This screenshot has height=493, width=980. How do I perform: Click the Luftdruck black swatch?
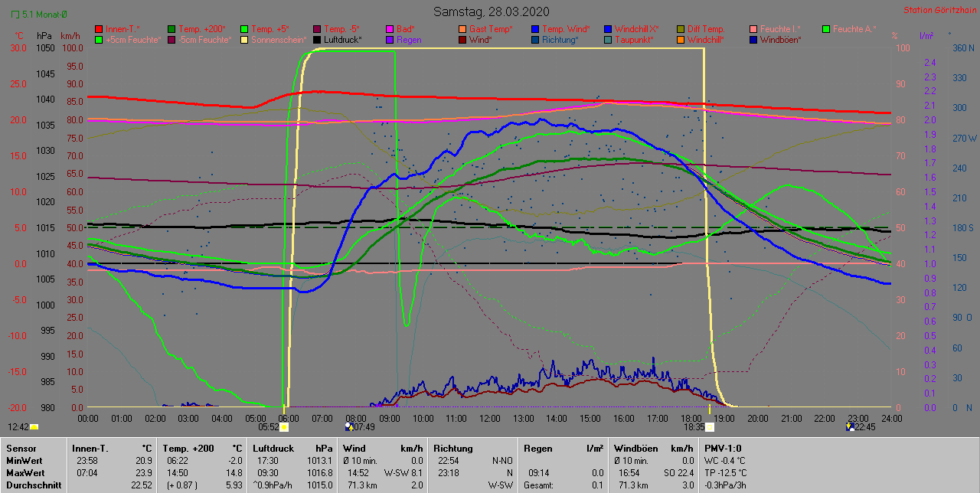pos(317,40)
